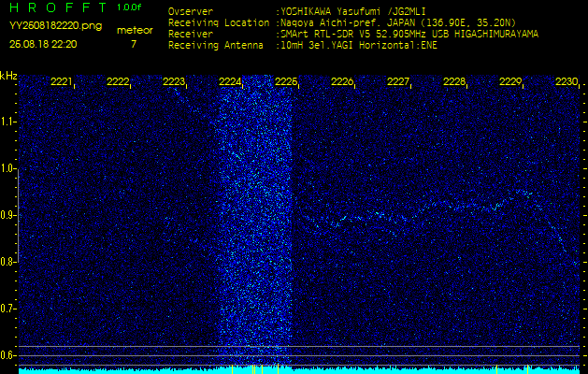Click the 2229 time axis label
588x374 pixels.
pyautogui.click(x=510, y=81)
